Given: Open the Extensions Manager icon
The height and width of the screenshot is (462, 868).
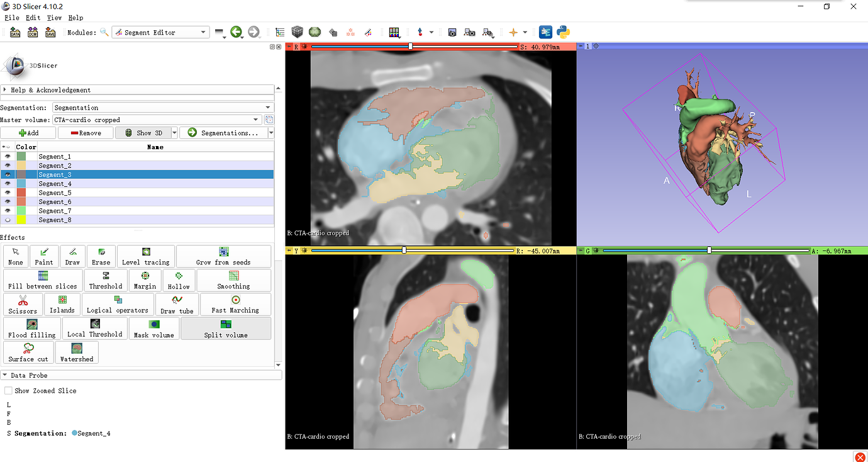Looking at the screenshot, I should 545,32.
